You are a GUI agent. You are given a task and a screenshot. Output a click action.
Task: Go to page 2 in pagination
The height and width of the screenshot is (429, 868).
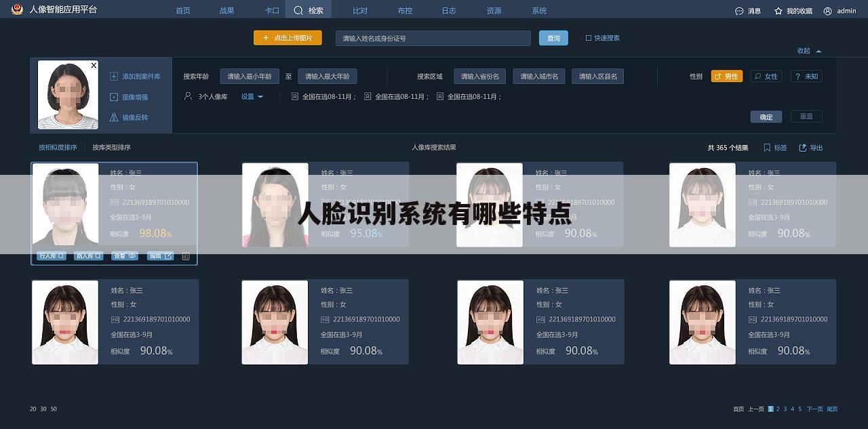pos(778,409)
